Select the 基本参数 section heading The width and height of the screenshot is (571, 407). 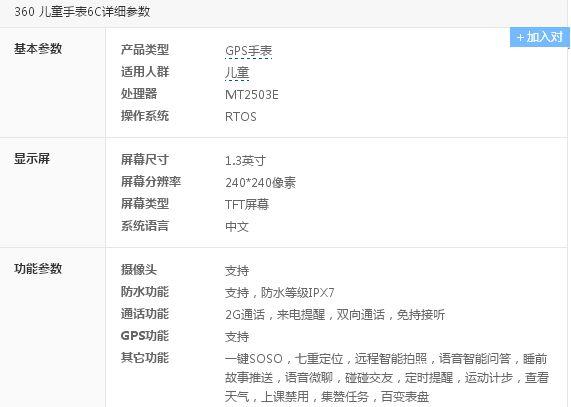point(38,48)
